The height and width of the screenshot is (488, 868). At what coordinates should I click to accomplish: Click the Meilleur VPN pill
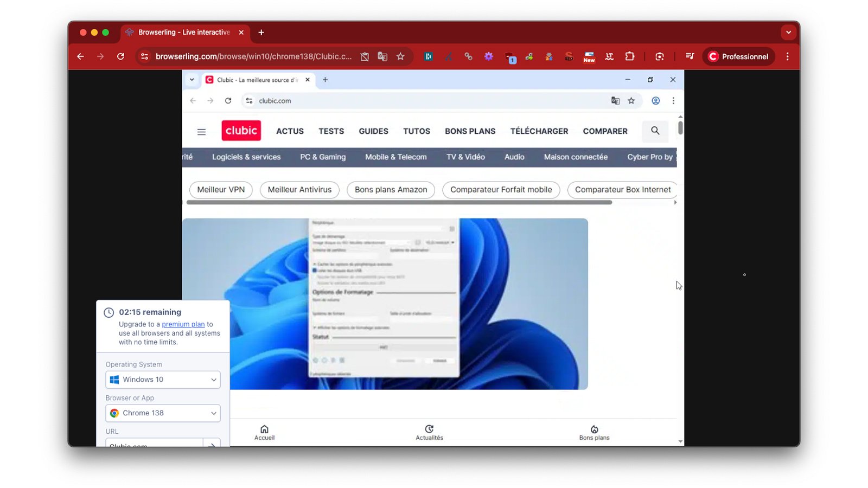click(221, 190)
